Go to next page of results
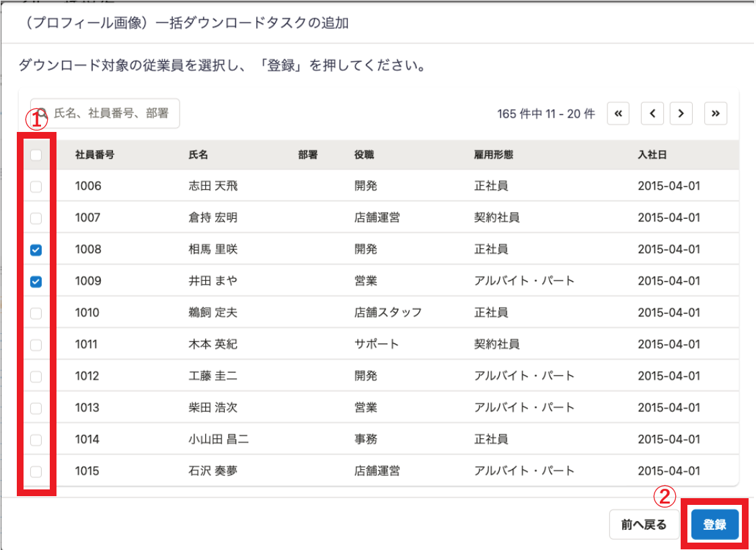Image resolution: width=756 pixels, height=550 pixels. click(681, 114)
